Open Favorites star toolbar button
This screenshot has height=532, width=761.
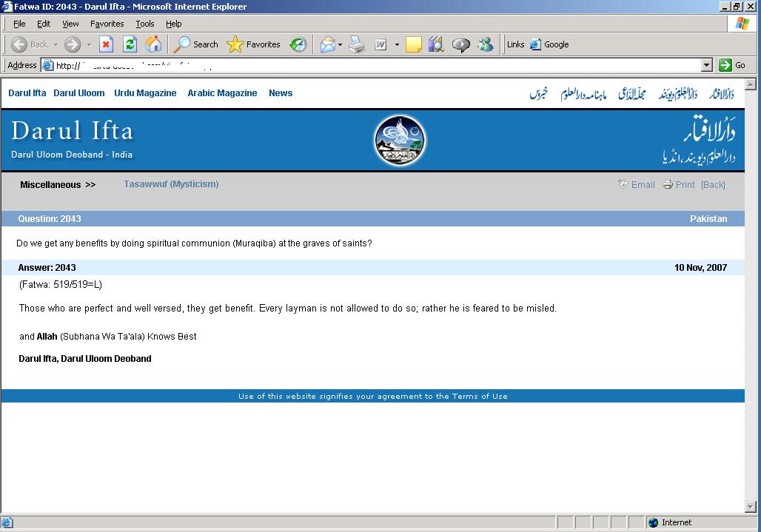[x=253, y=44]
